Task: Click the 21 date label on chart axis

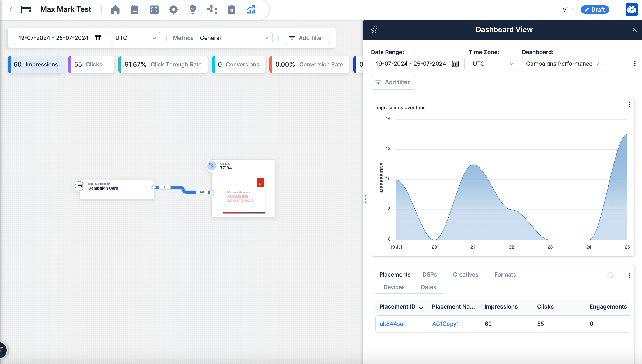Action: (473, 247)
